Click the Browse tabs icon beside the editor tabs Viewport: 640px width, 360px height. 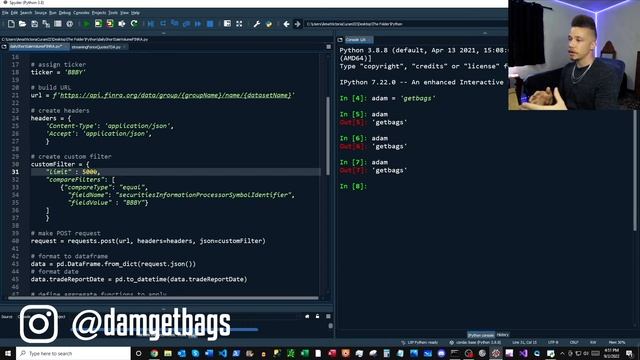[4, 47]
